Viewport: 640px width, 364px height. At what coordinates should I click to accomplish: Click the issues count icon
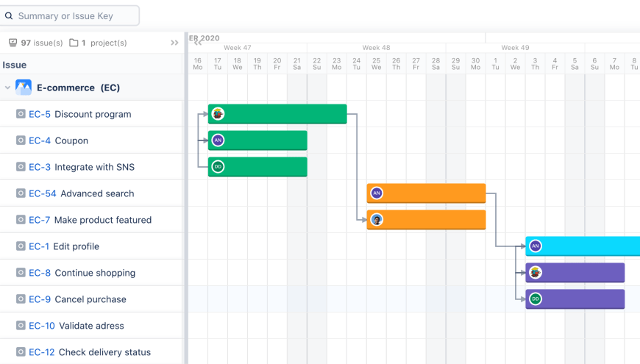pos(13,43)
